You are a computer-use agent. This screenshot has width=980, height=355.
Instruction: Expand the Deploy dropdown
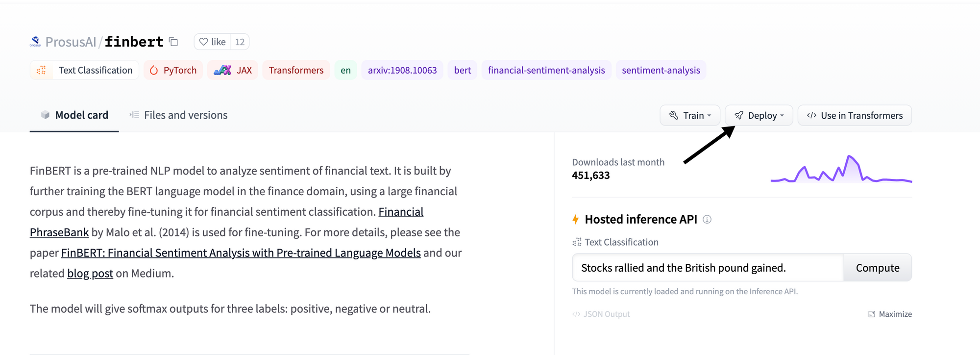pyautogui.click(x=759, y=115)
